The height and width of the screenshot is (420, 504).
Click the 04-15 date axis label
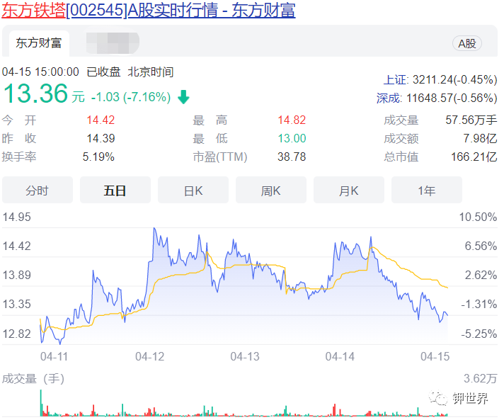(x=435, y=357)
